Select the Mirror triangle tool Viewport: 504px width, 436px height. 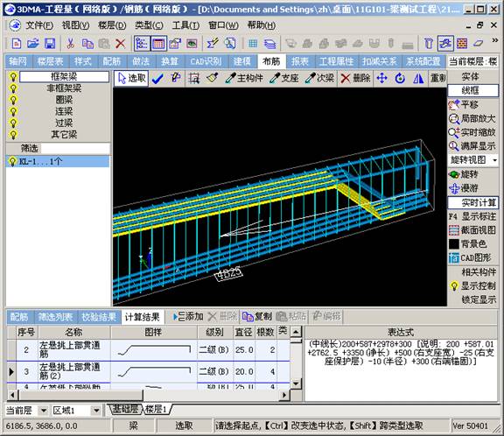click(418, 78)
